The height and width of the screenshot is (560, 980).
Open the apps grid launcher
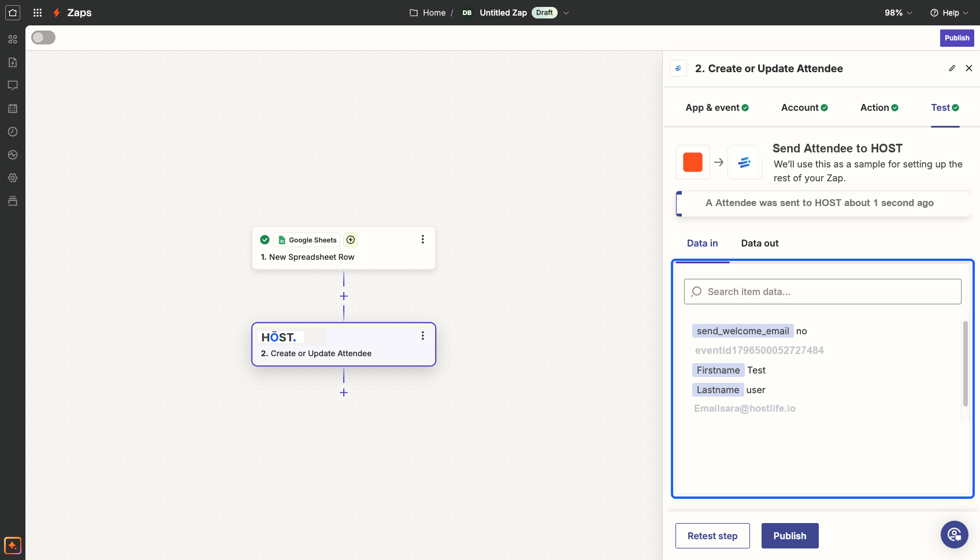click(x=38, y=13)
